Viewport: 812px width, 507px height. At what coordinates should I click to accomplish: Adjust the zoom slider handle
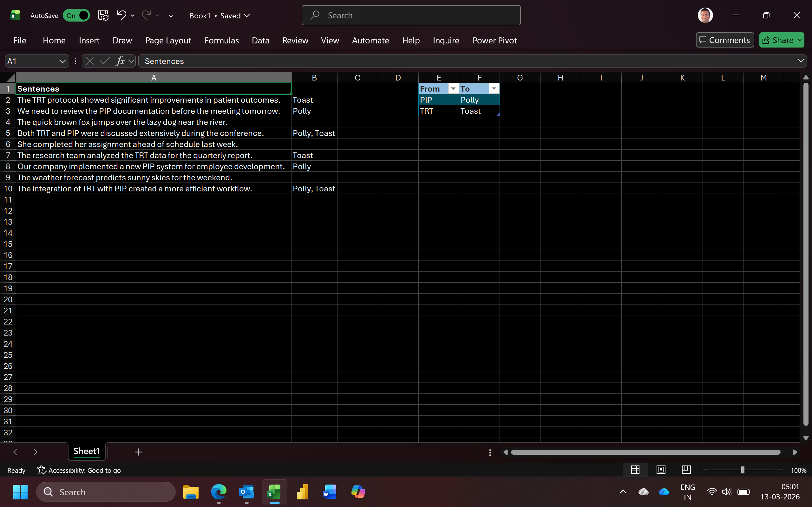pos(743,470)
